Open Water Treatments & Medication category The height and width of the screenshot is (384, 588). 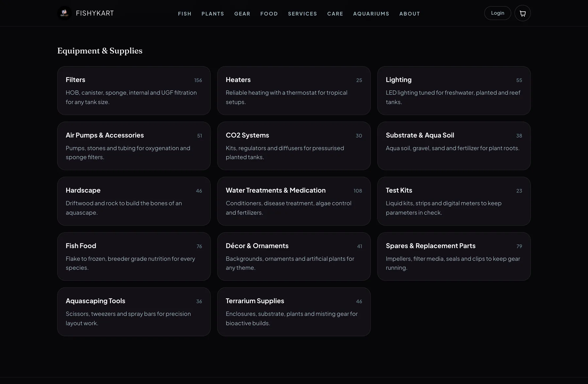coord(294,201)
